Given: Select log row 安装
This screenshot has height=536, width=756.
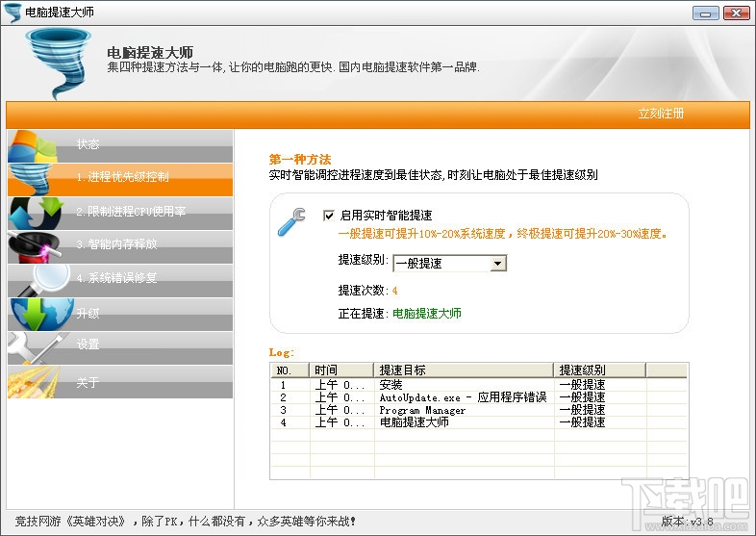Looking at the screenshot, I should tap(479, 385).
